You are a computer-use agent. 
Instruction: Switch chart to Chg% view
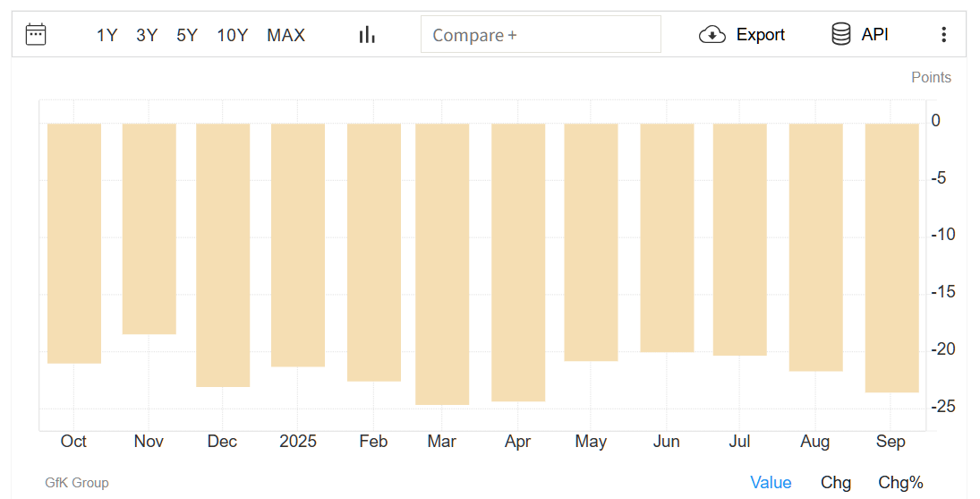click(900, 483)
